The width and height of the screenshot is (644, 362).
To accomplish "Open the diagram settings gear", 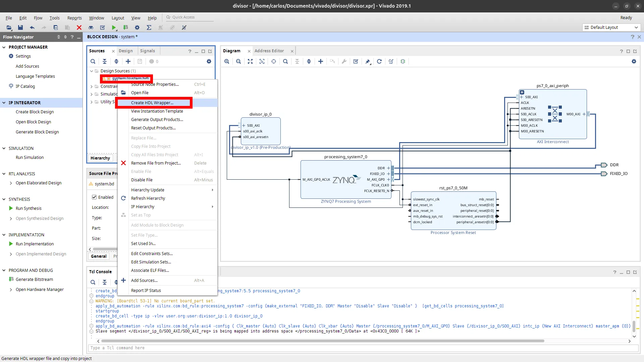I will pos(634,61).
